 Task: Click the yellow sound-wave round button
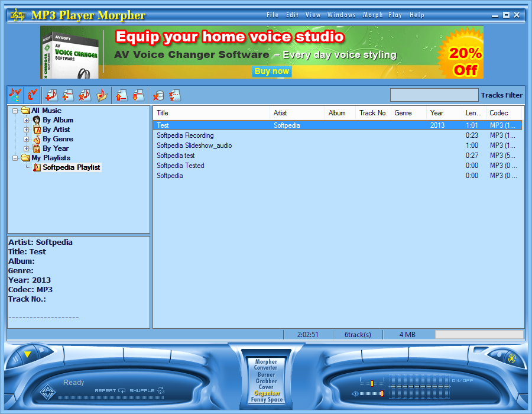point(512,358)
